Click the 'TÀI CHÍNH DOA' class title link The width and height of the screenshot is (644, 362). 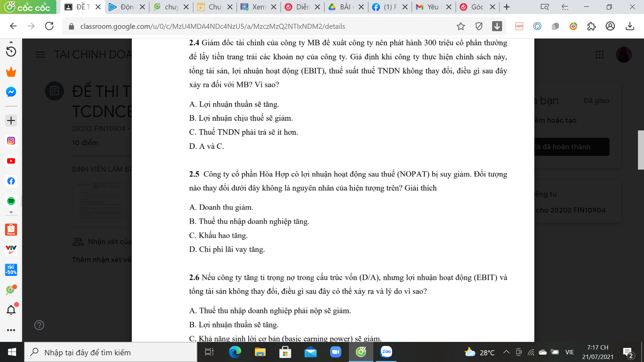click(x=93, y=55)
